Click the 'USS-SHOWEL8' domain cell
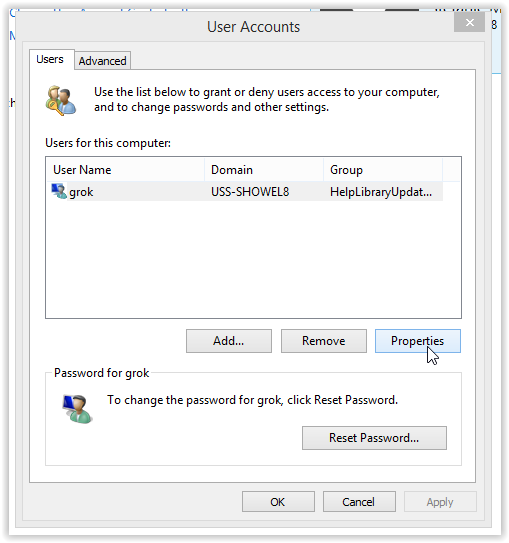Image resolution: width=509 pixels, height=543 pixels. pos(250,192)
